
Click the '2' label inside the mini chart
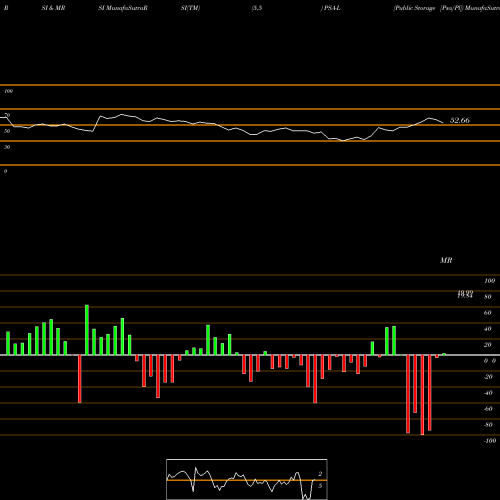320,474
